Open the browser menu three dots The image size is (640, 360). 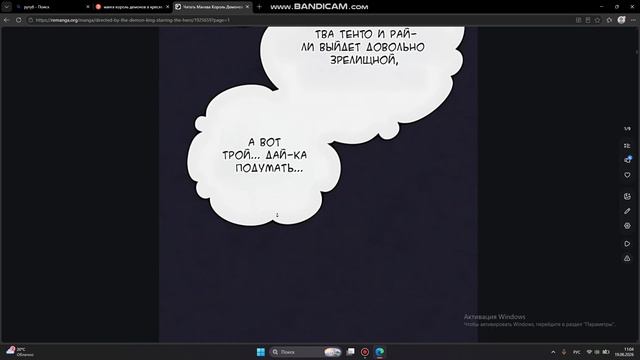pyautogui.click(x=633, y=20)
